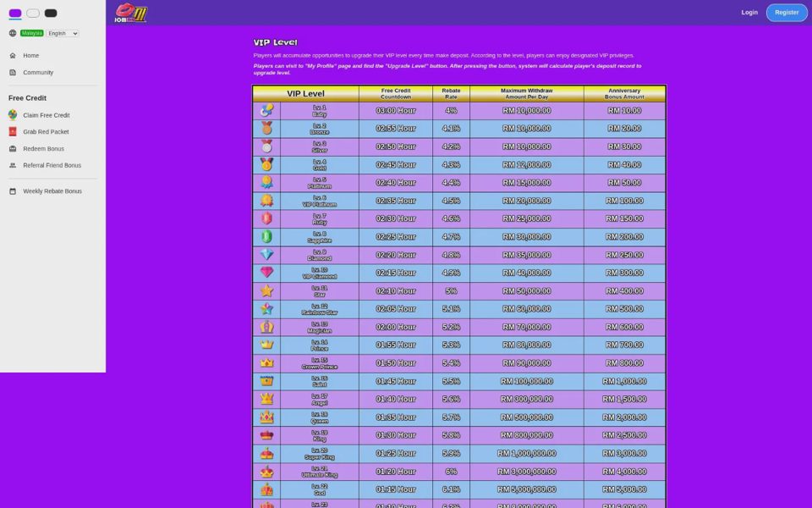Click the Lv.14 Prince crown icon
812x508 pixels.
pyautogui.click(x=266, y=345)
